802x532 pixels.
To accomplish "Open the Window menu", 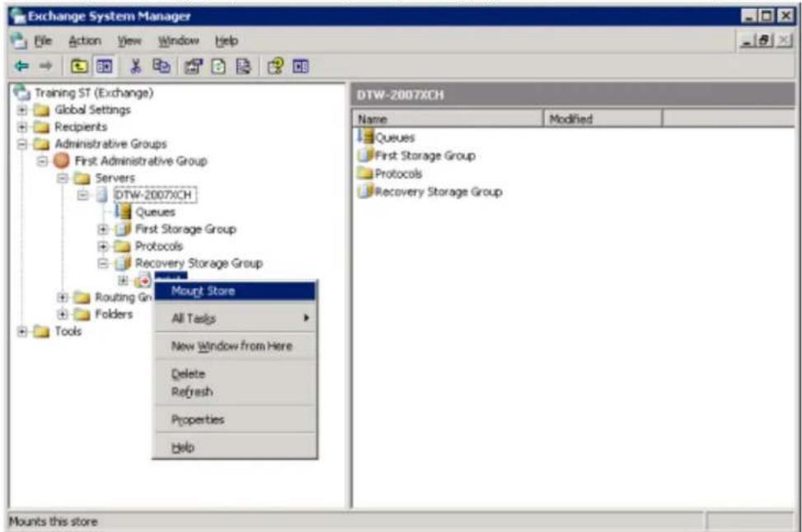I will pos(179,41).
